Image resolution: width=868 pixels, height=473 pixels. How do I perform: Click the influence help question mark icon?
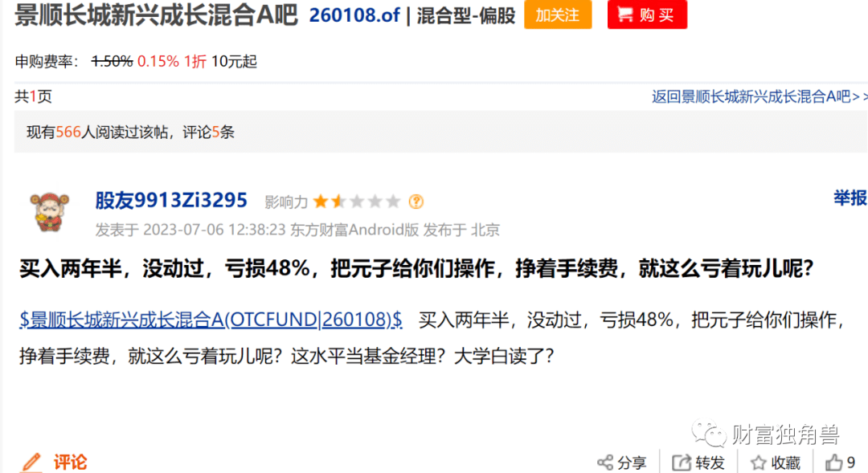point(416,202)
